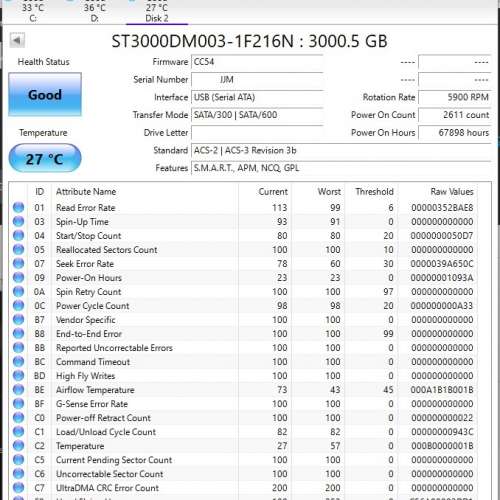Click the drive title ST3000DM003-1F216N : 3000.5 GB
The height and width of the screenshot is (500, 500).
coord(249,41)
